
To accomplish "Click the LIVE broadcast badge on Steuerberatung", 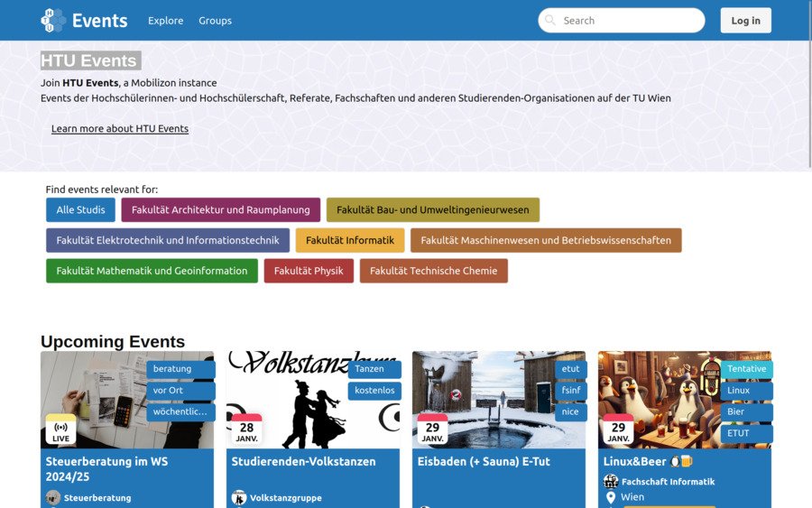I will pos(60,430).
